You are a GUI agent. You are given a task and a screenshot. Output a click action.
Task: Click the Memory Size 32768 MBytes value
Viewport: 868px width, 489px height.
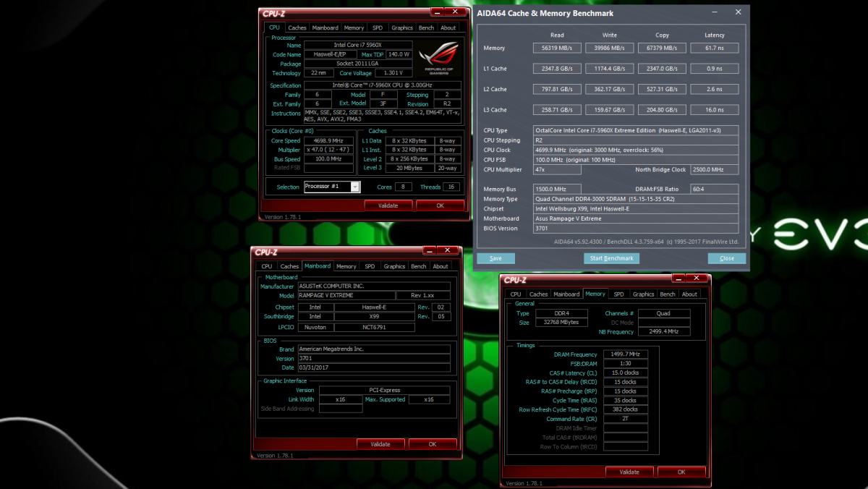[561, 322]
